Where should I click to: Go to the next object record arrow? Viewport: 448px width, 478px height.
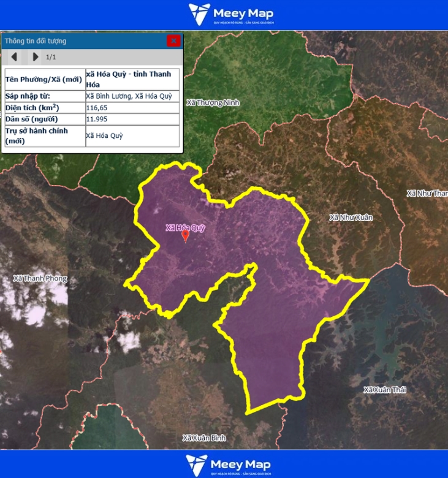pyautogui.click(x=35, y=57)
